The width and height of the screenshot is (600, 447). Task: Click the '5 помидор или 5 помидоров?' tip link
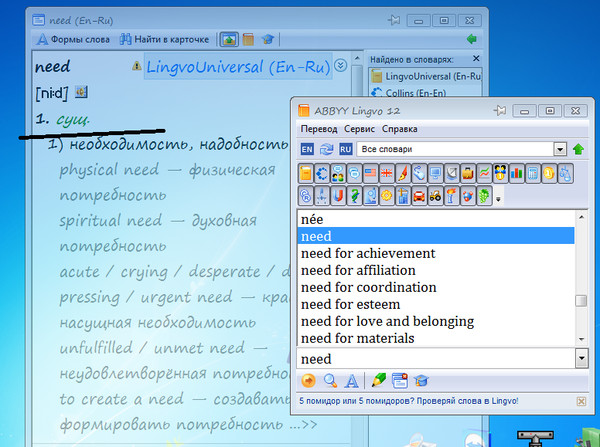tap(409, 401)
